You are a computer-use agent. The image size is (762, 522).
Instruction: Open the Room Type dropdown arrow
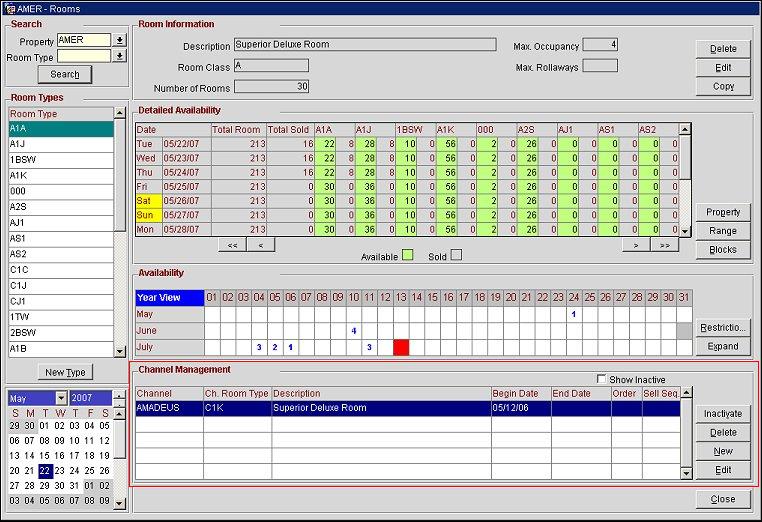click(x=119, y=57)
